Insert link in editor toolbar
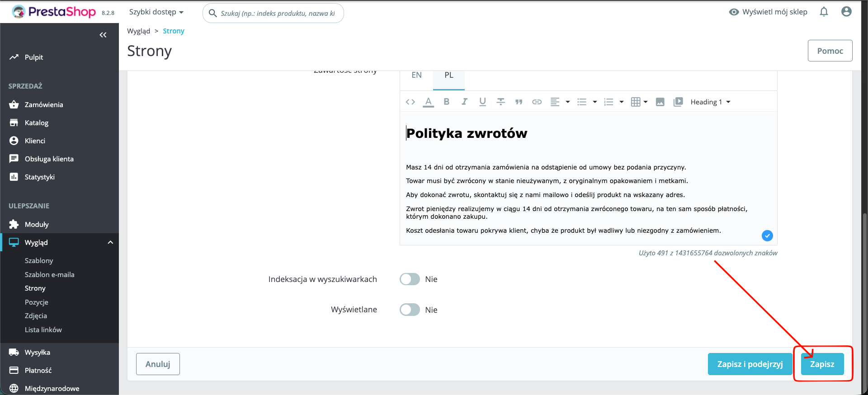The image size is (868, 395). [x=537, y=102]
